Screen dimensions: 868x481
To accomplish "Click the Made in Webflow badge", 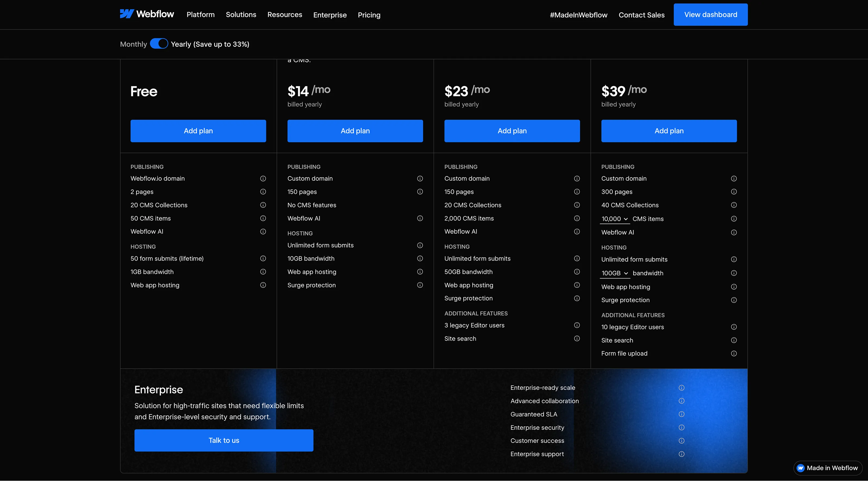I will click(x=828, y=468).
